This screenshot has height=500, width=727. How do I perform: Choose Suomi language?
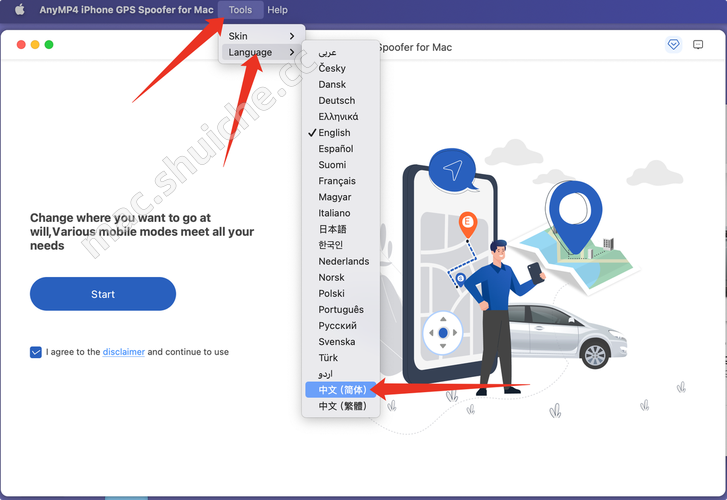click(341, 165)
